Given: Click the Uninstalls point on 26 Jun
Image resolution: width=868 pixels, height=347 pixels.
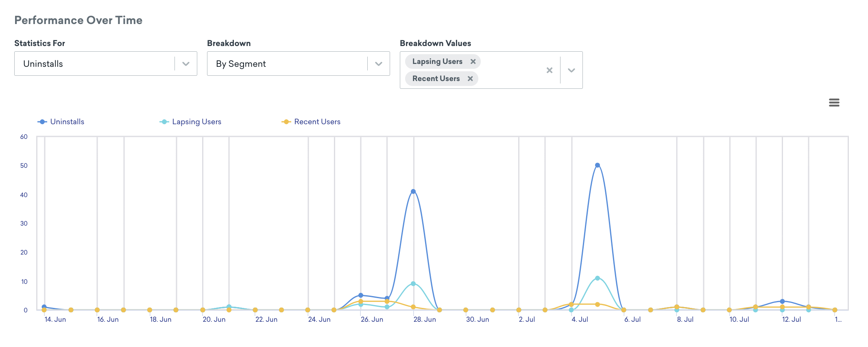Looking at the screenshot, I should point(361,295).
